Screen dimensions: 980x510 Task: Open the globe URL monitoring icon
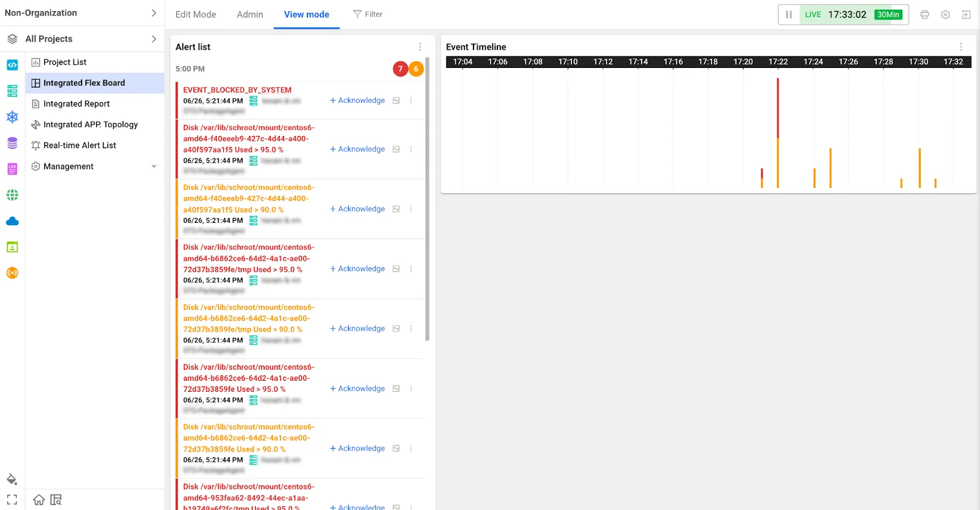click(x=12, y=195)
